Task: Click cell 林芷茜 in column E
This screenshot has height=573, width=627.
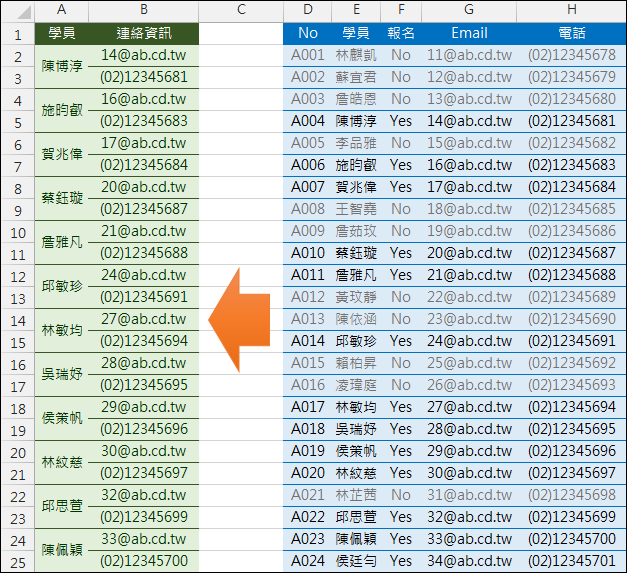Action: (x=356, y=495)
